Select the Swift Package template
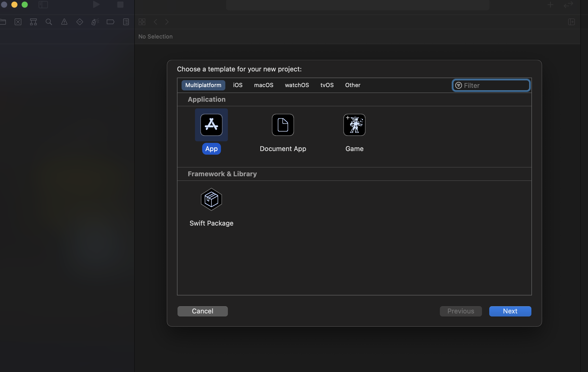 coord(211,200)
